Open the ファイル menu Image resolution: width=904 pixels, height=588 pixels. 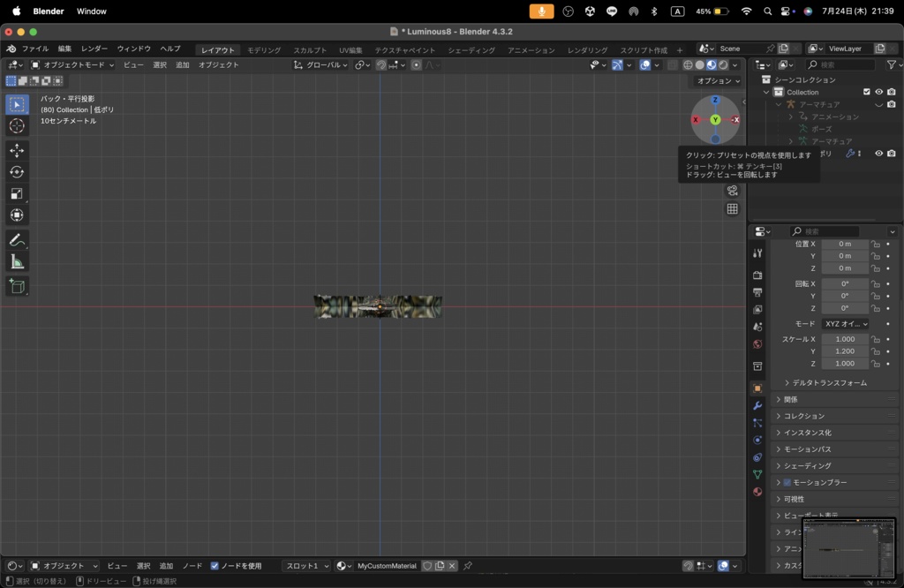coord(34,49)
